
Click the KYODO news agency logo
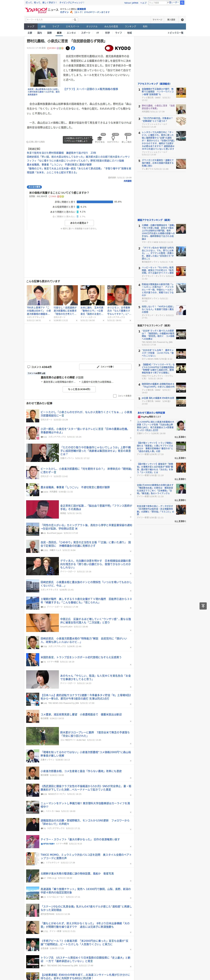(118, 48)
